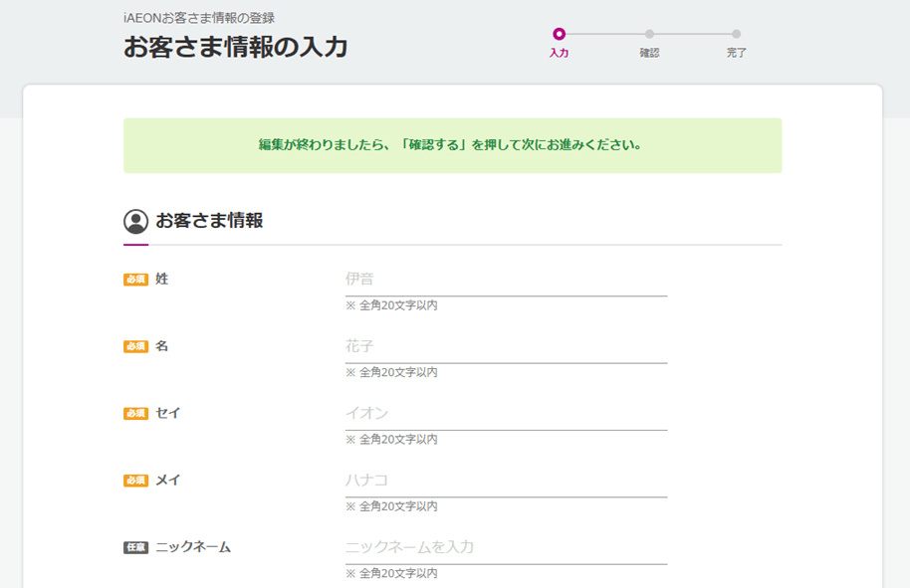Click the 姓 field label
The image size is (910, 588).
[162, 279]
